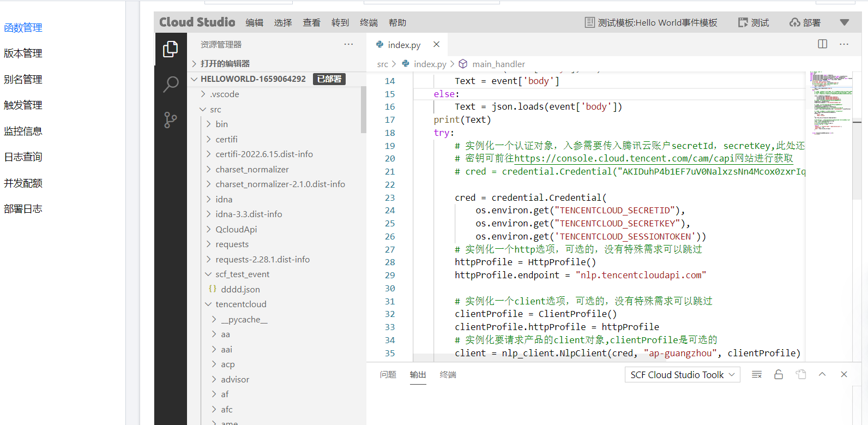Click the 测试 test icon

(x=743, y=22)
